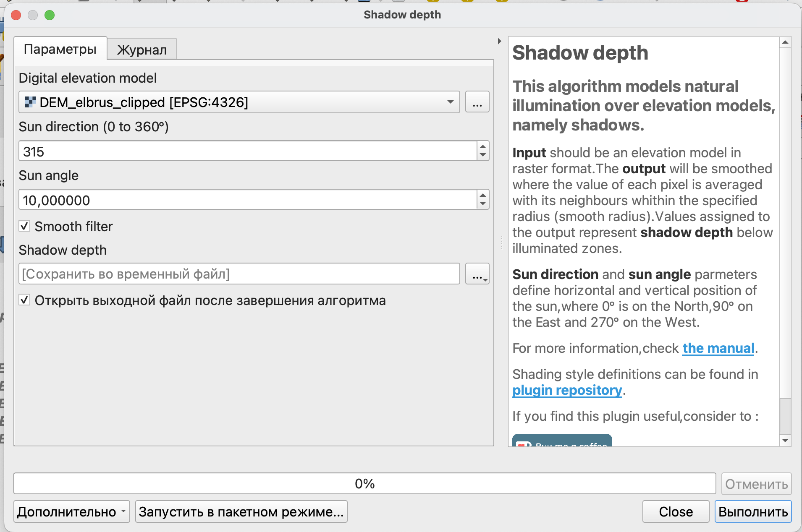This screenshot has width=802, height=532.
Task: Uncheck open output file after algorithm finishes
Action: [x=25, y=300]
